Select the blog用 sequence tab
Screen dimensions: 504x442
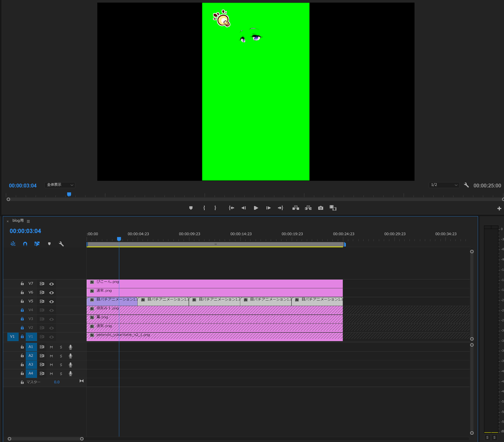[x=18, y=221]
